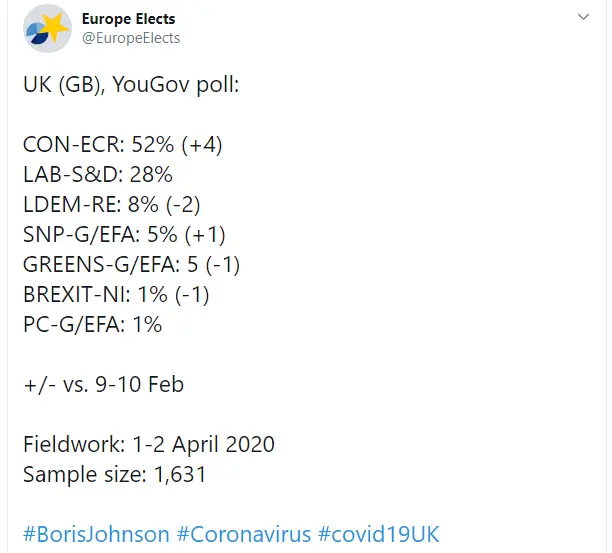
Task: Open the Europe Elects display name link
Action: (127, 18)
